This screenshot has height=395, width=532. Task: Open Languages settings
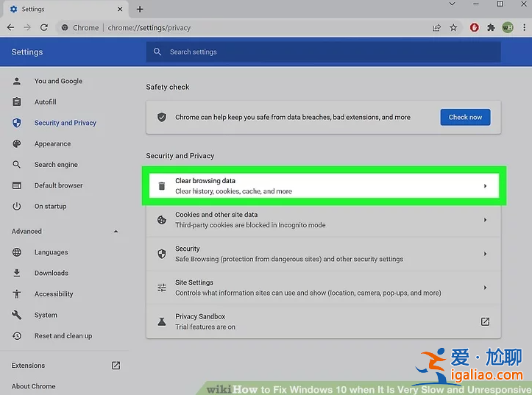click(51, 252)
